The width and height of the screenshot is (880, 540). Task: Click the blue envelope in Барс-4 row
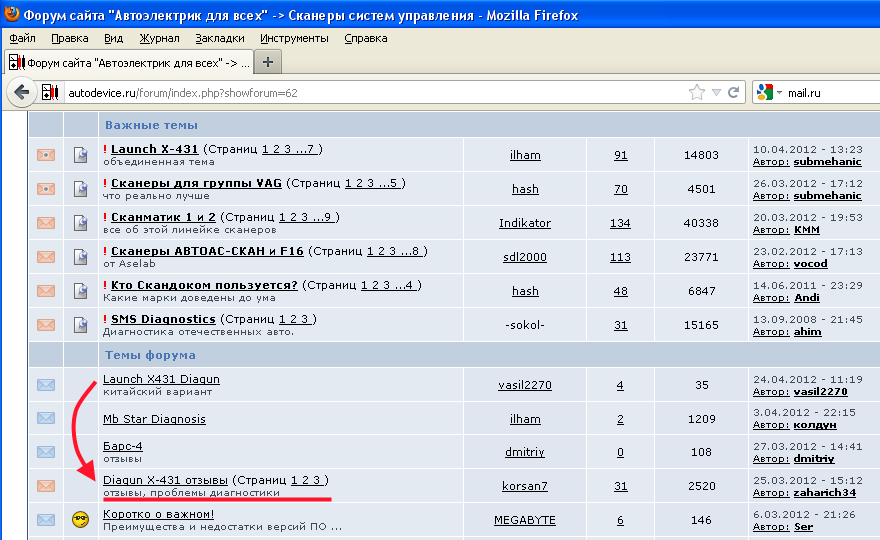tap(46, 452)
